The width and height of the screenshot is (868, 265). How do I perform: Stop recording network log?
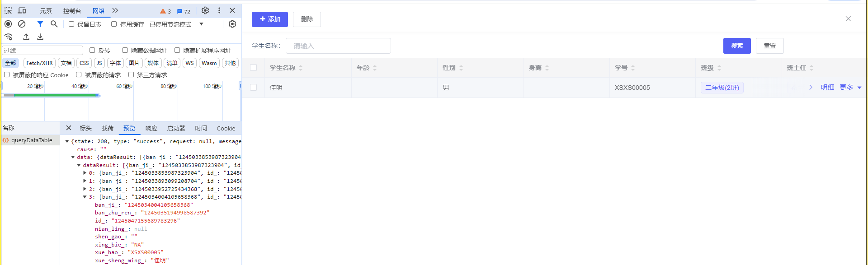[8, 24]
